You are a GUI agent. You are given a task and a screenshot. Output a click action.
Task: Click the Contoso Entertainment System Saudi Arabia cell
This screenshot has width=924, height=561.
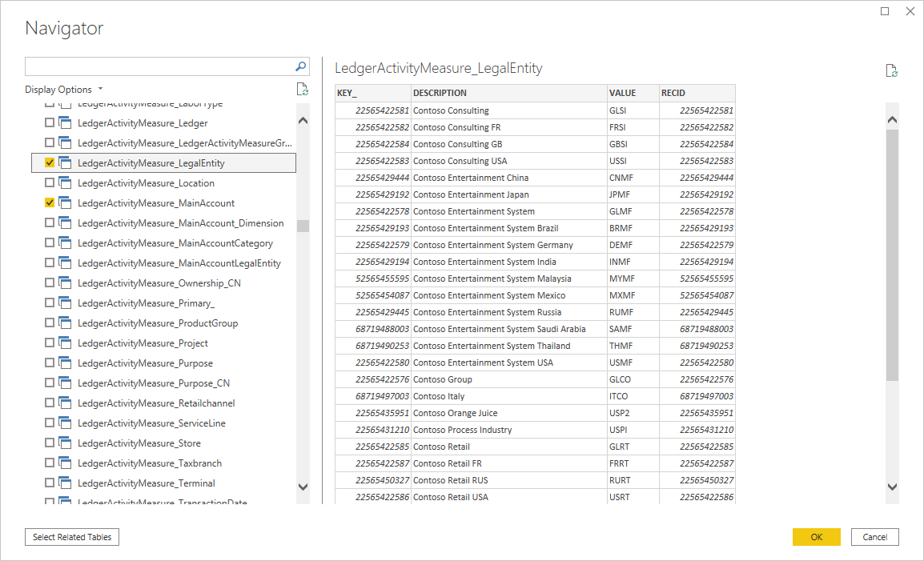(x=509, y=329)
